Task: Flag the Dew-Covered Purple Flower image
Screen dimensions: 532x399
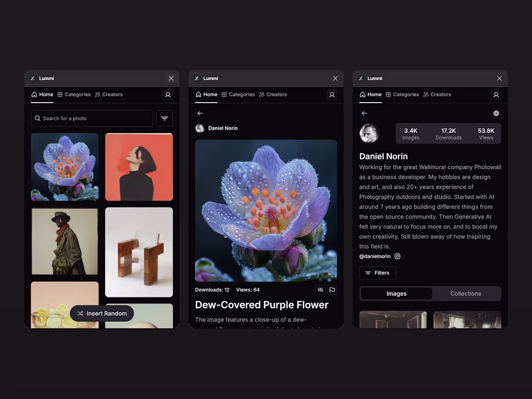Action: coord(332,290)
